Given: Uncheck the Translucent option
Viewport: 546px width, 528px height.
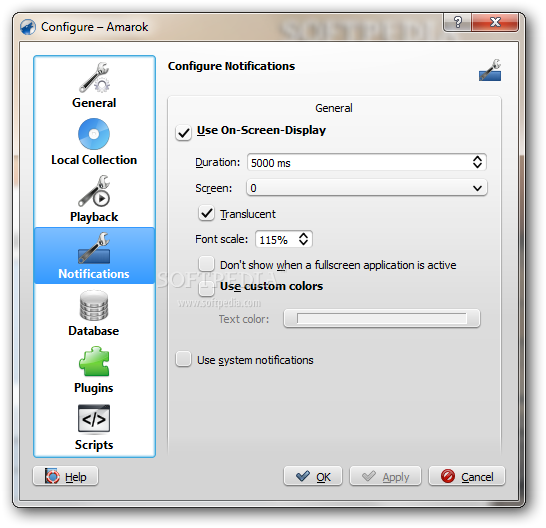Looking at the screenshot, I should [x=206, y=213].
